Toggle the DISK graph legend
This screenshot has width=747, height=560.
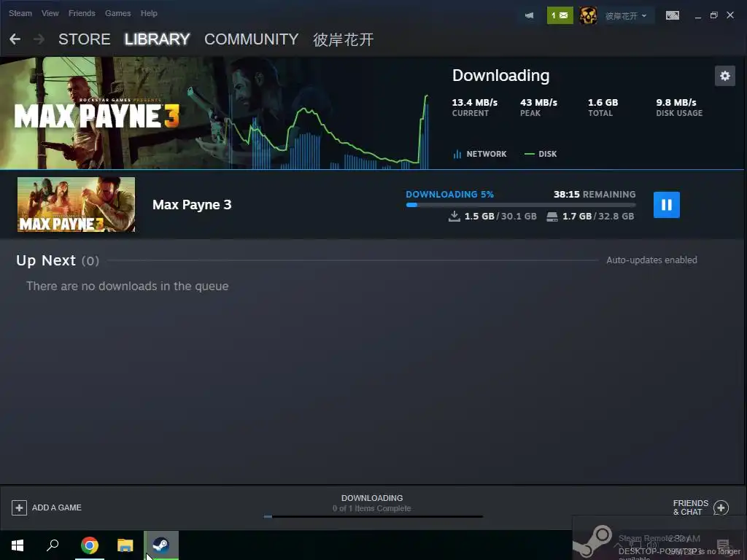click(x=541, y=154)
